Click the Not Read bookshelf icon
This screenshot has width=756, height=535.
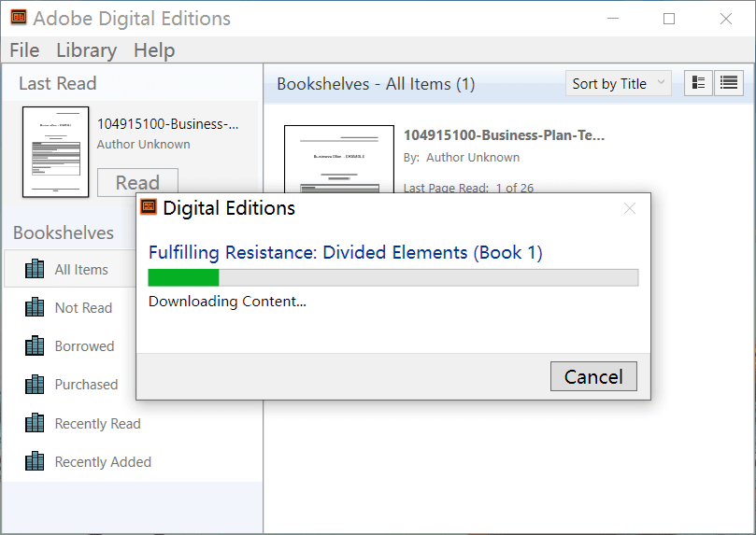(35, 307)
